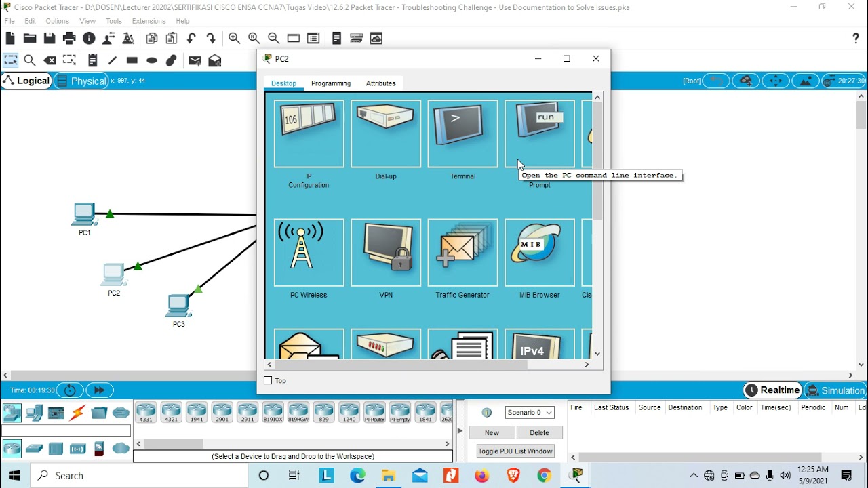Viewport: 868px width, 488px height.
Task: Click the question mark help icon
Action: click(x=856, y=39)
